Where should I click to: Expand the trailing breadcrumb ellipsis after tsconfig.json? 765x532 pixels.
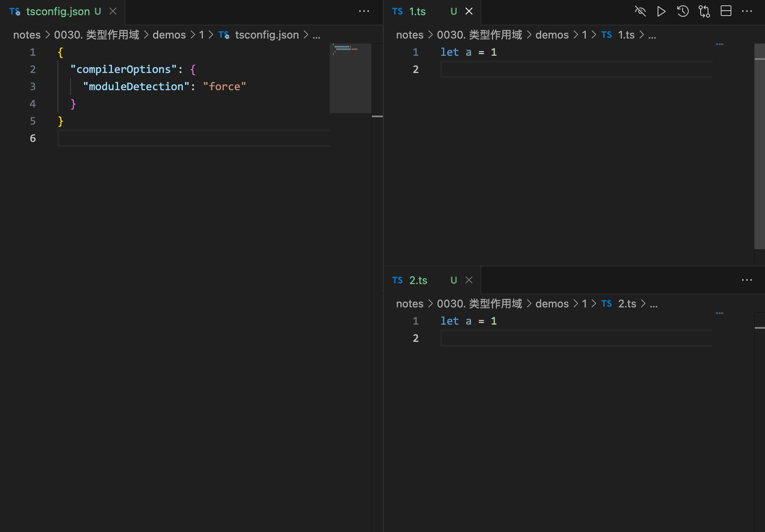pyautogui.click(x=316, y=35)
